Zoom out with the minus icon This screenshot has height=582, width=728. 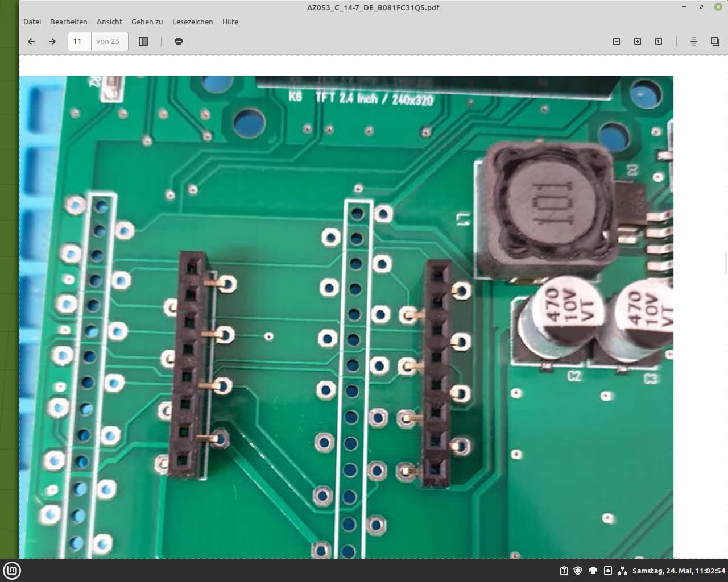(617, 41)
